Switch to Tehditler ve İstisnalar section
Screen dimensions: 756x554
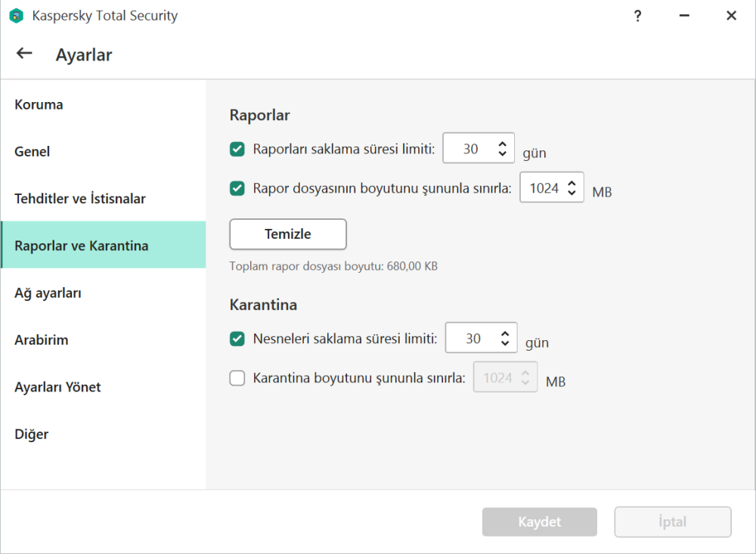point(80,199)
